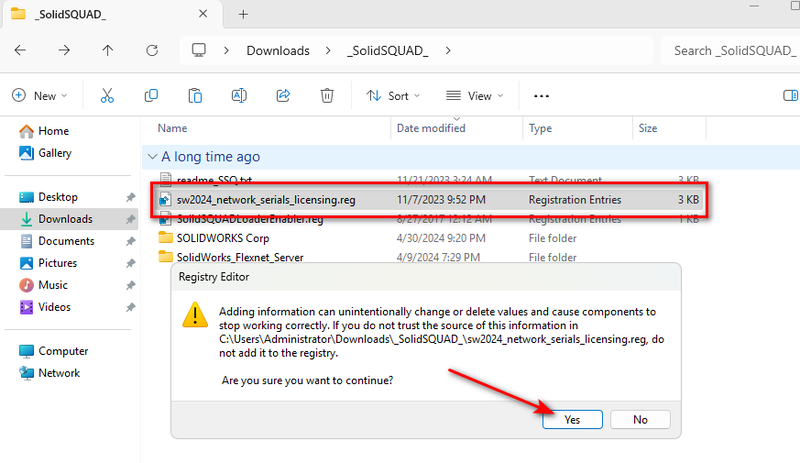Select the SolidWorks_Flexnet_Server folder
This screenshot has height=463, width=800.
(x=240, y=257)
